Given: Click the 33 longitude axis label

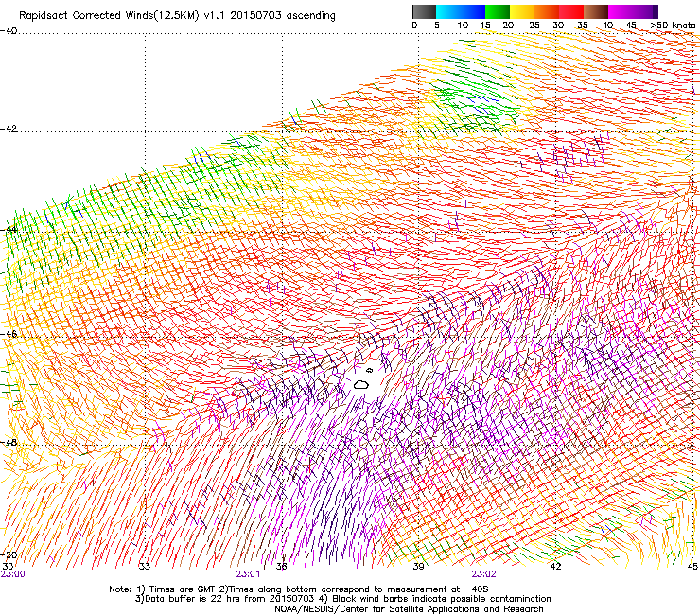Looking at the screenshot, I should (144, 567).
